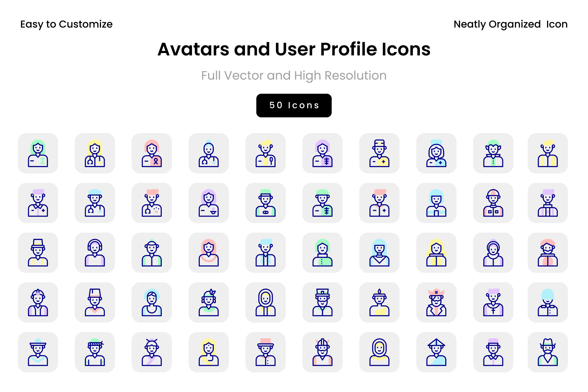Click the first green-haired female avatar
This screenshot has width=588, height=392.
tap(38, 153)
